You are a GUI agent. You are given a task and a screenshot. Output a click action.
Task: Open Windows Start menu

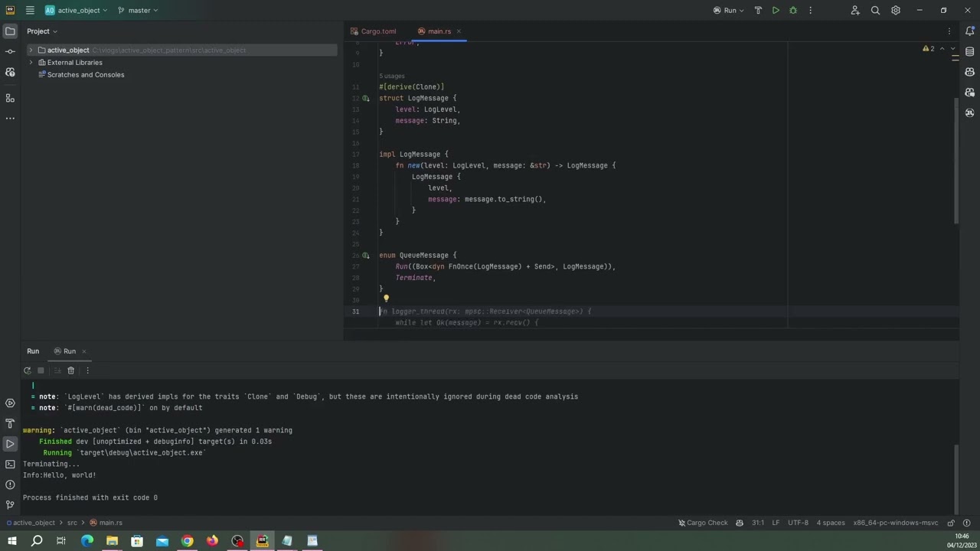tap(11, 541)
